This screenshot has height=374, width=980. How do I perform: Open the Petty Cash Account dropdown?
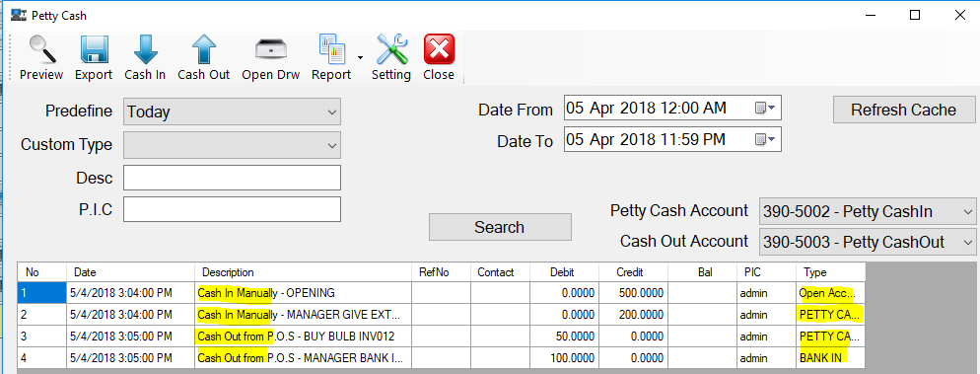(x=868, y=211)
